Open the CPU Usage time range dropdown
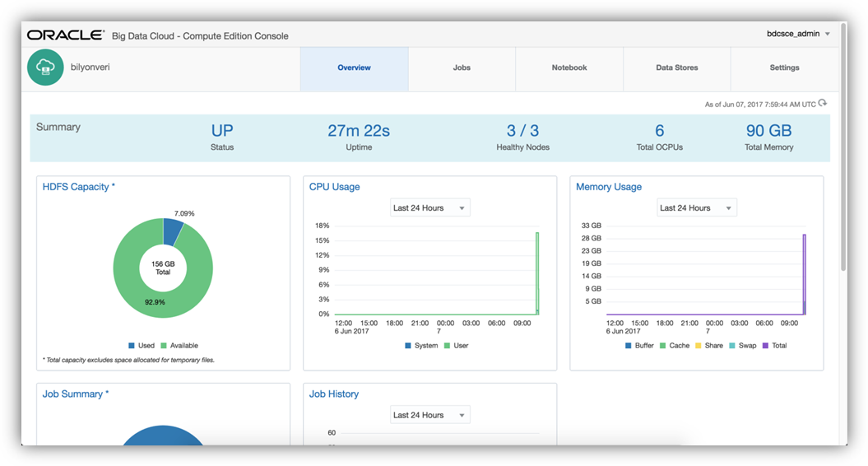This screenshot has width=868, height=466. click(429, 208)
